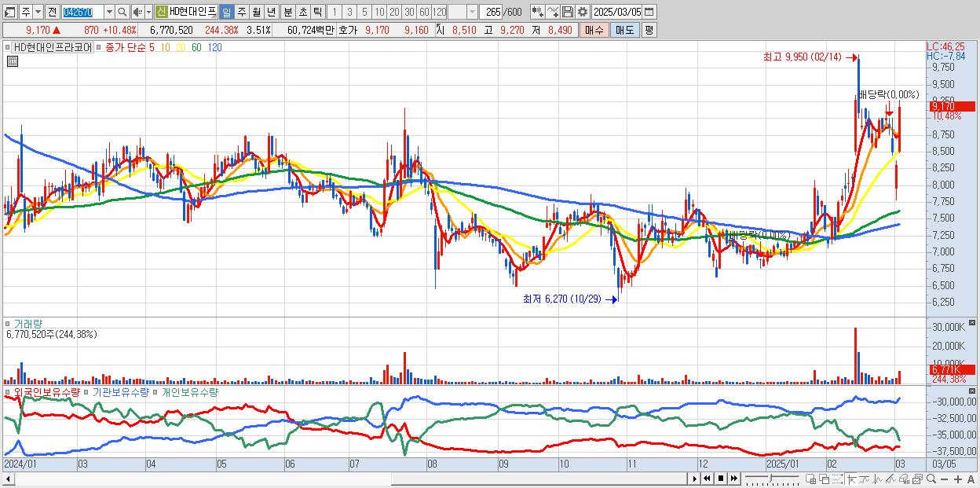Click the green 60-day MA legend
This screenshot has height=488, width=980.
pyautogui.click(x=196, y=47)
